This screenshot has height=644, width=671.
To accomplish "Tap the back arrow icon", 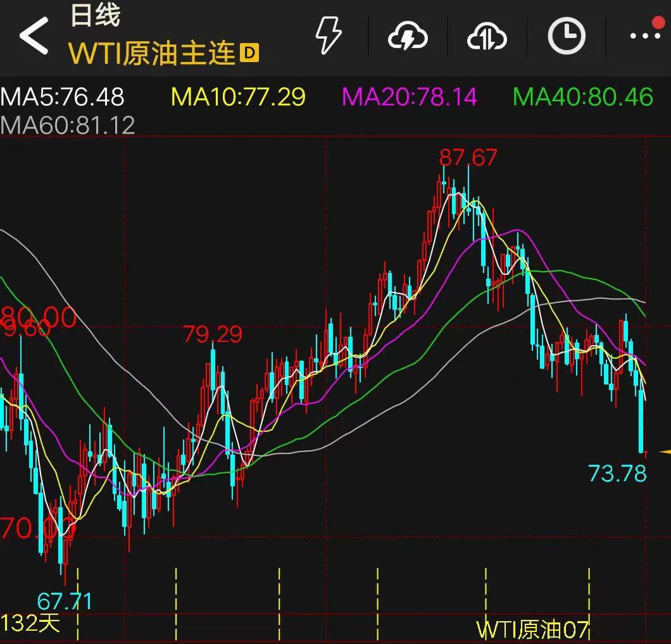I will pos(34,36).
